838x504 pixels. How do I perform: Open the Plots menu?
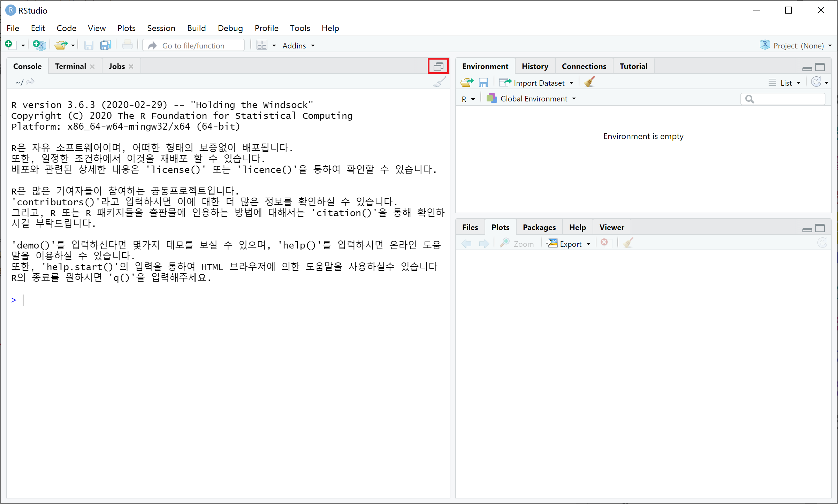click(126, 28)
